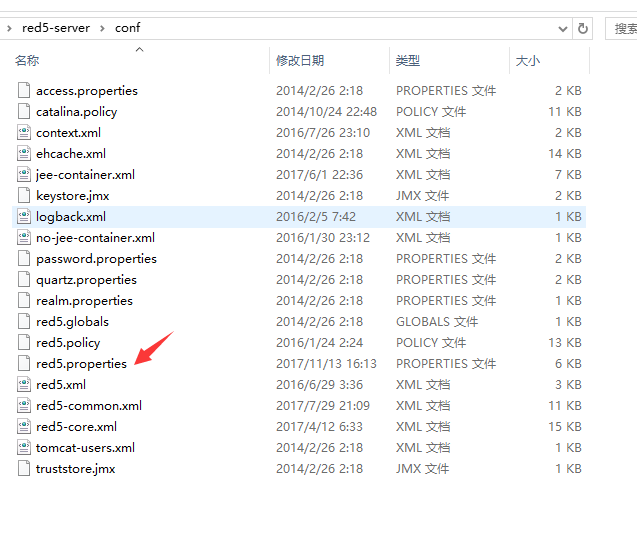Screen dimensions: 637x547
Task: Click the realm.properties file icon
Action: 24,300
